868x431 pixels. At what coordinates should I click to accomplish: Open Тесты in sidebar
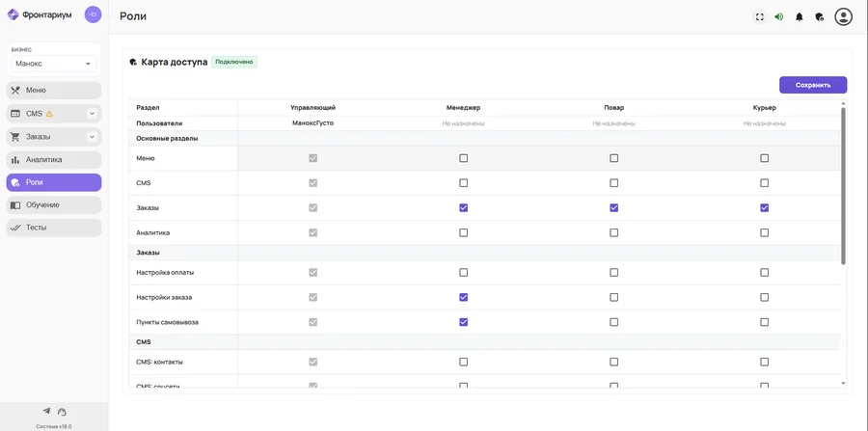coord(54,228)
